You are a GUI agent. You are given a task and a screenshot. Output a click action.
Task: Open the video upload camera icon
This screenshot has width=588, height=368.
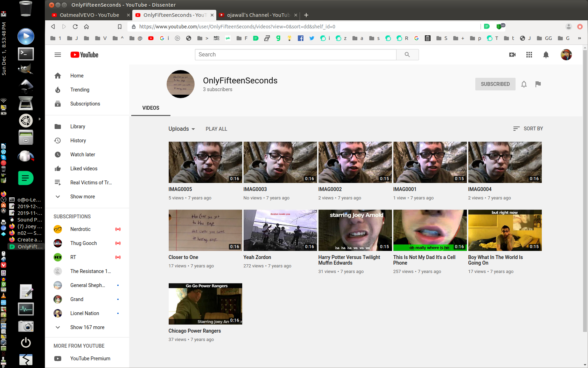(512, 55)
